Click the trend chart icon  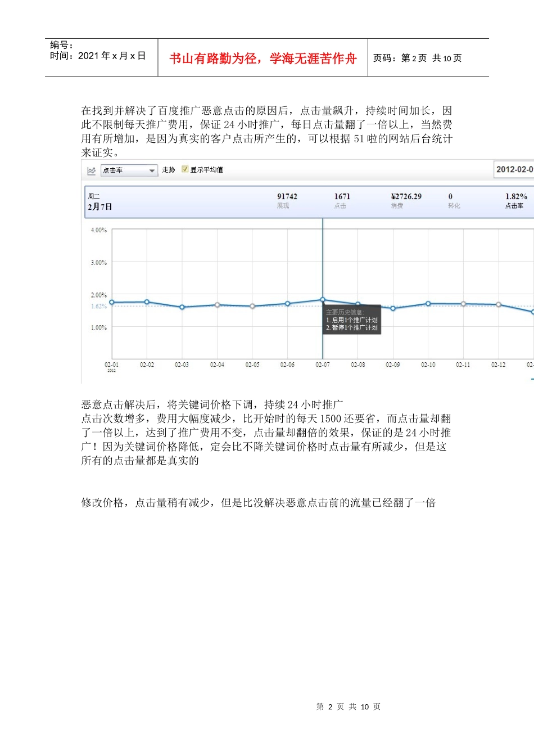[x=92, y=170]
